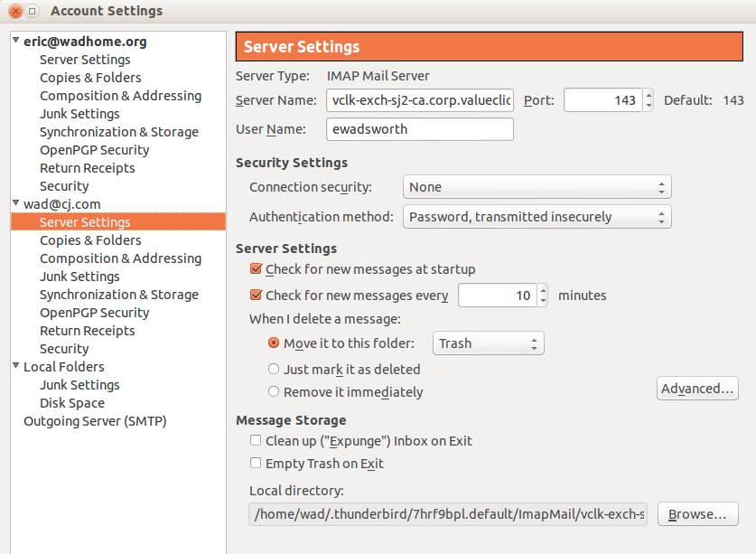Viewport: 756px width, 554px height.
Task: Select Just mark it as deleted
Action: click(x=275, y=369)
